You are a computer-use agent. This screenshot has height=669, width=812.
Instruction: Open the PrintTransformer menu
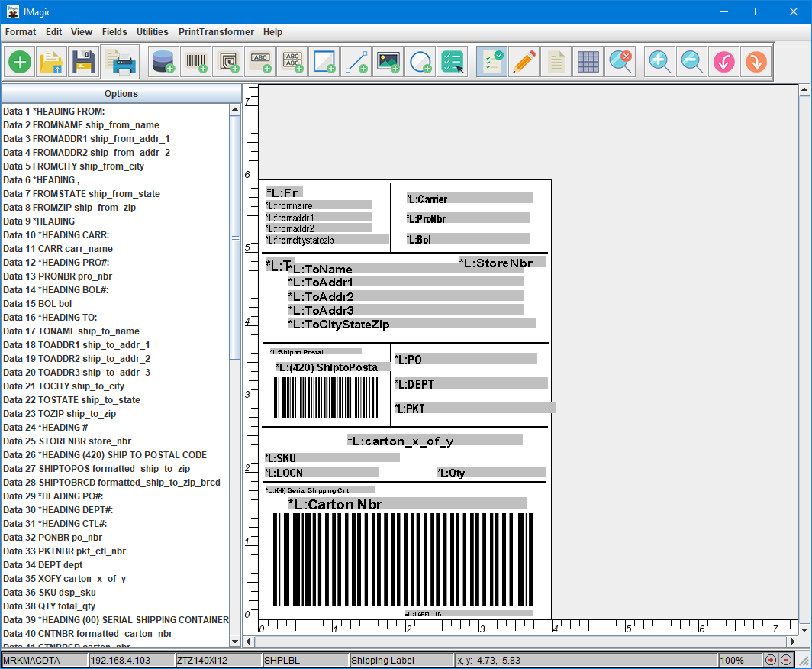(x=217, y=32)
